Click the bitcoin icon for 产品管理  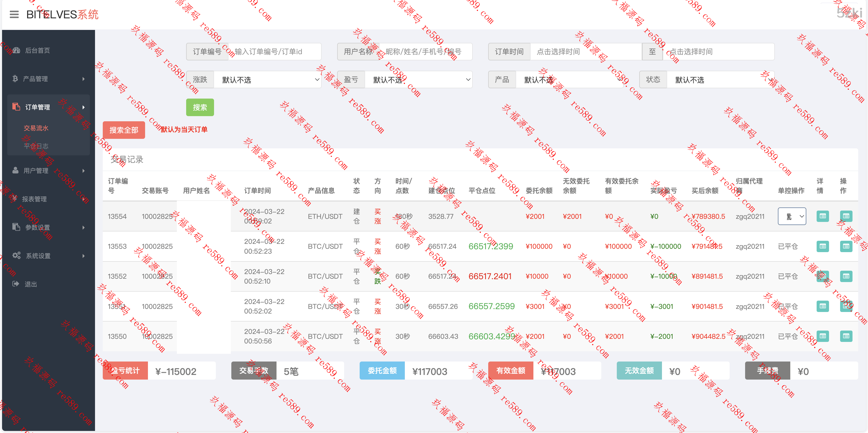click(x=15, y=78)
